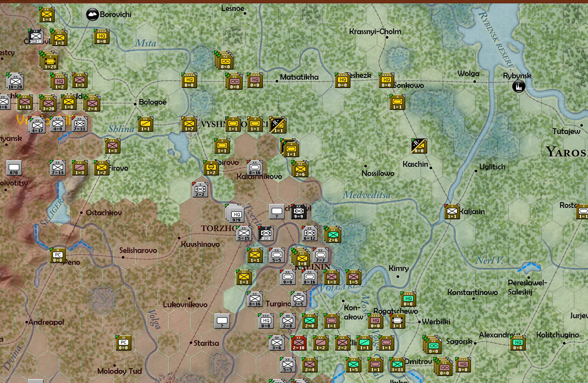Select the teal infantry unit marked 3=13

point(397,365)
